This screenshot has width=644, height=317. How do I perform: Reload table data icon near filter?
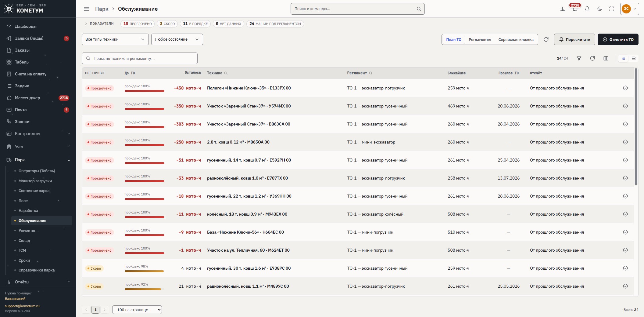[592, 58]
